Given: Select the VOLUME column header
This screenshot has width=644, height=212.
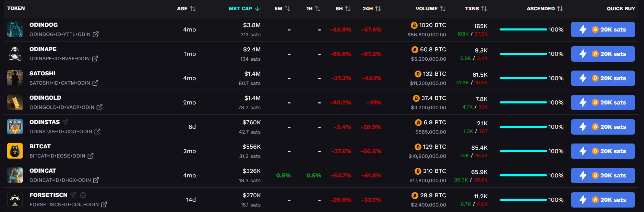Looking at the screenshot, I should click(x=427, y=9).
